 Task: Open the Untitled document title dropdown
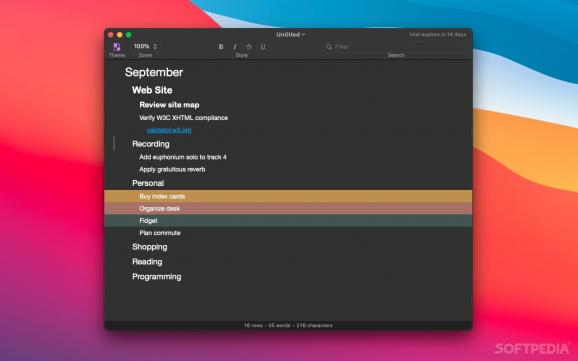291,34
